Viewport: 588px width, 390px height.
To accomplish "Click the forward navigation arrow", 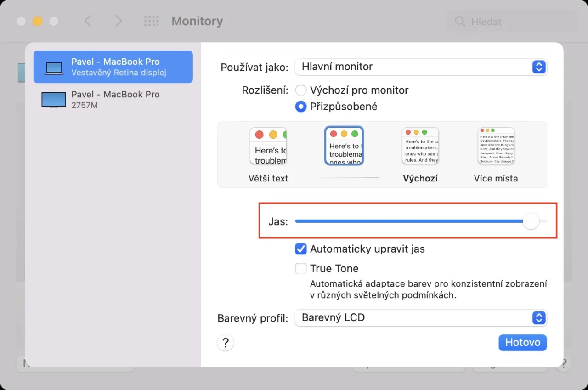I will 118,21.
